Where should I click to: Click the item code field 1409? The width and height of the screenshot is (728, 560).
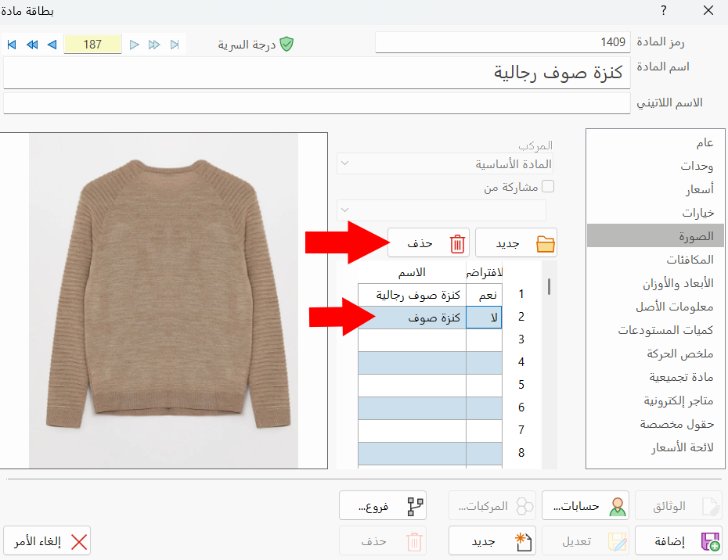coord(503,42)
